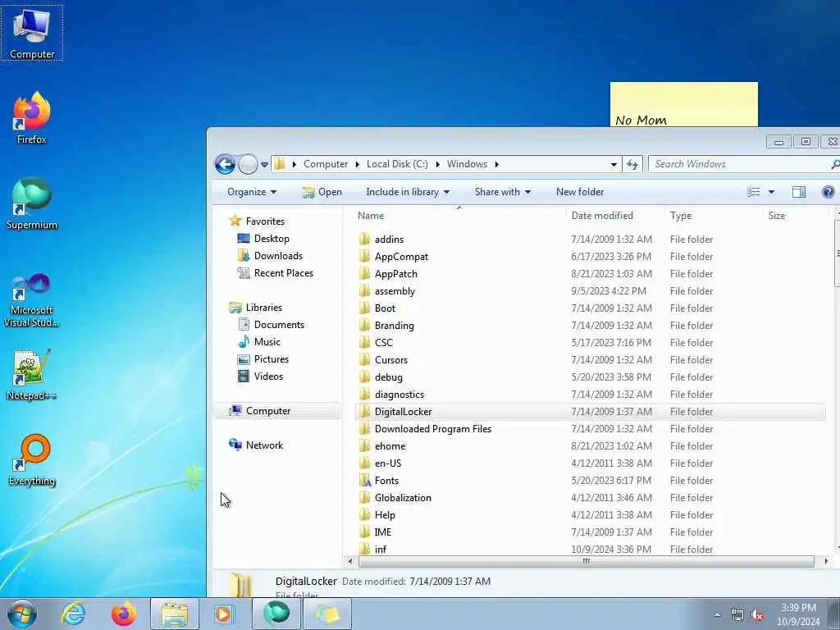Open Firefox from the taskbar

coord(124,614)
